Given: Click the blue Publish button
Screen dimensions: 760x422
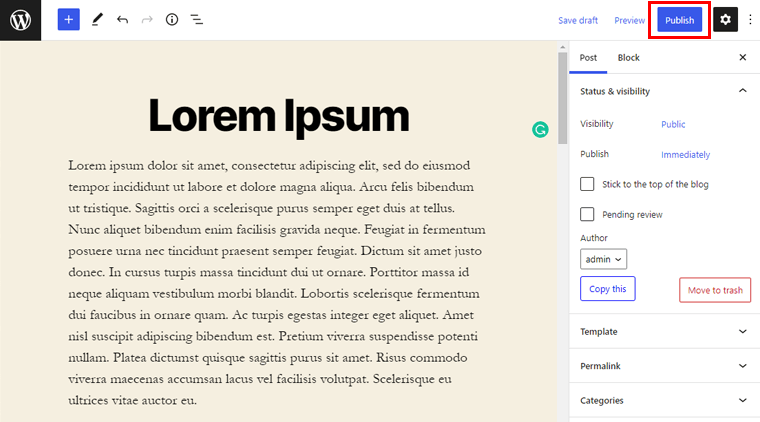Looking at the screenshot, I should tap(680, 20).
